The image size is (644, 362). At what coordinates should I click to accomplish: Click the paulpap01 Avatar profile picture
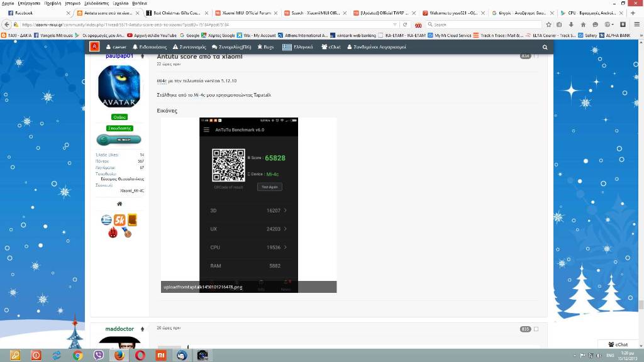(x=119, y=86)
